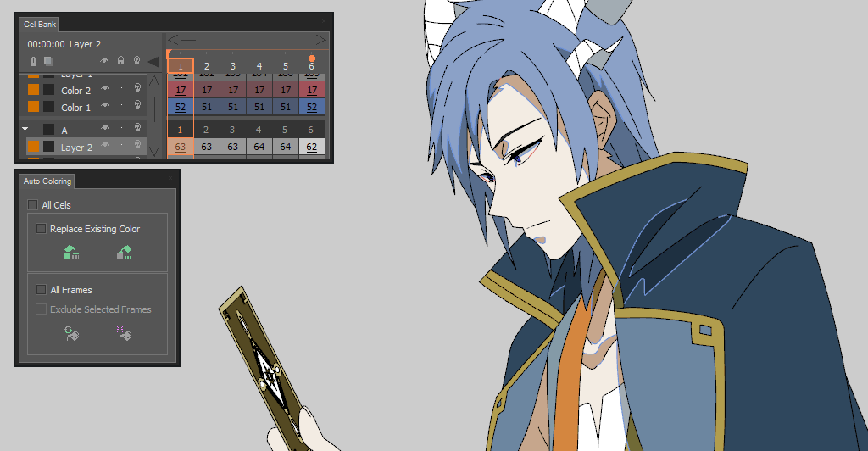Select the Layer 2 row by its name
This screenshot has height=451, width=868.
(76, 148)
